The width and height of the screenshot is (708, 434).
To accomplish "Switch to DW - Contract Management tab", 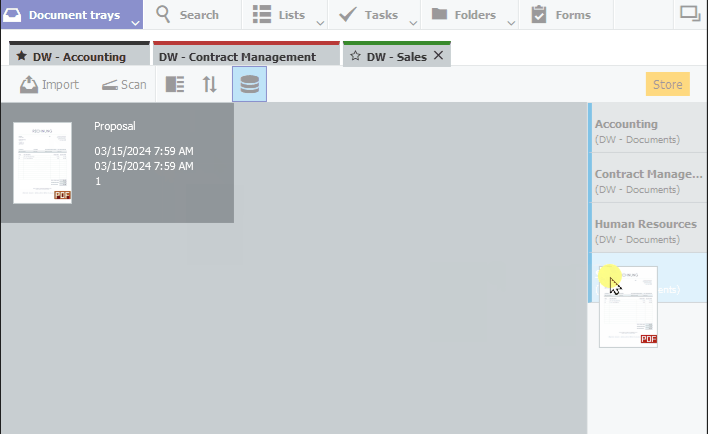I will [237, 57].
